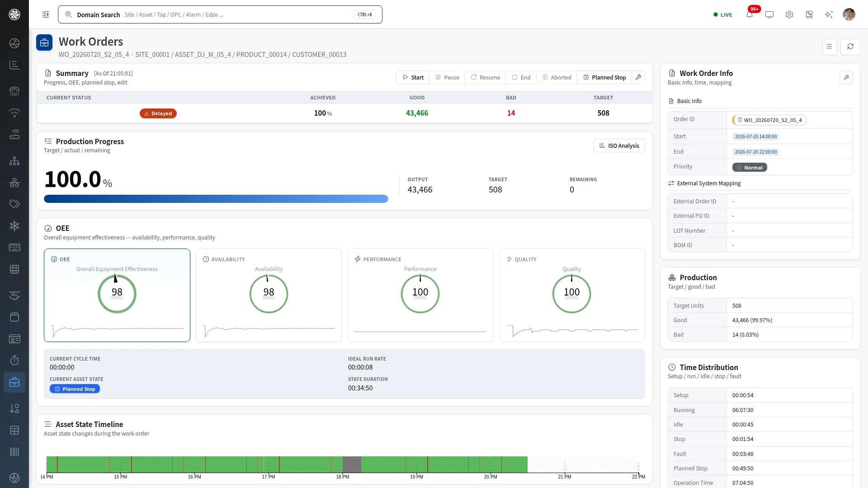Click the gray segment in asset timeline
This screenshot has width=868, height=488.
(x=352, y=465)
